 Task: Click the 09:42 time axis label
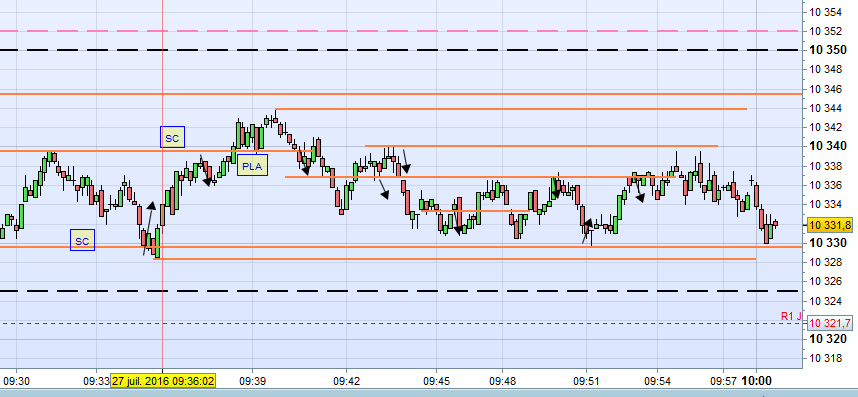coord(346,380)
